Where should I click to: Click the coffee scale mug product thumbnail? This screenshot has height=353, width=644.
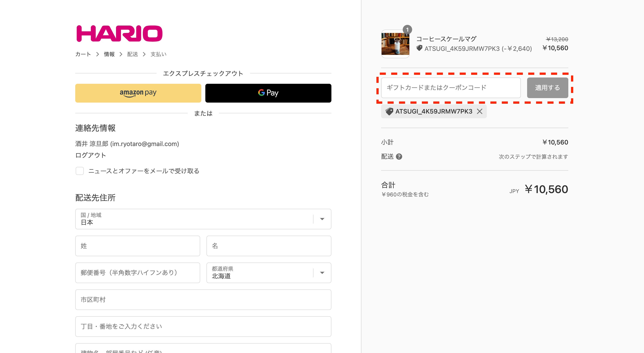click(x=395, y=44)
